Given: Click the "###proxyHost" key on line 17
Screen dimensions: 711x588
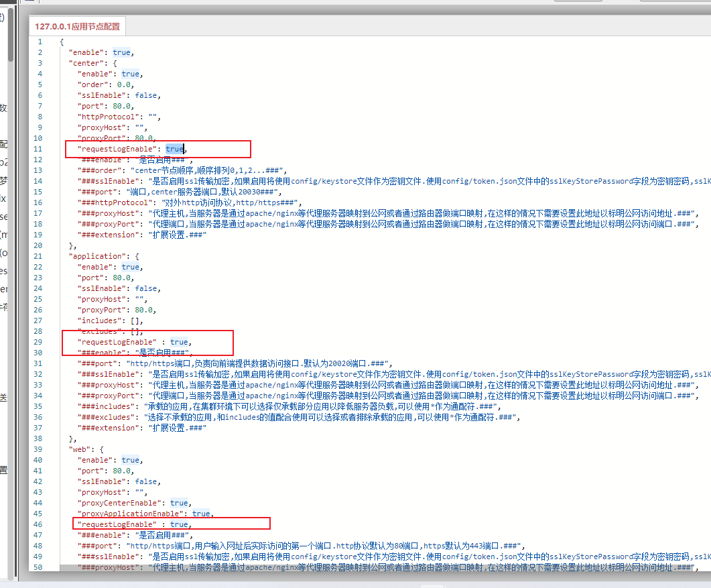Looking at the screenshot, I should pos(109,213).
